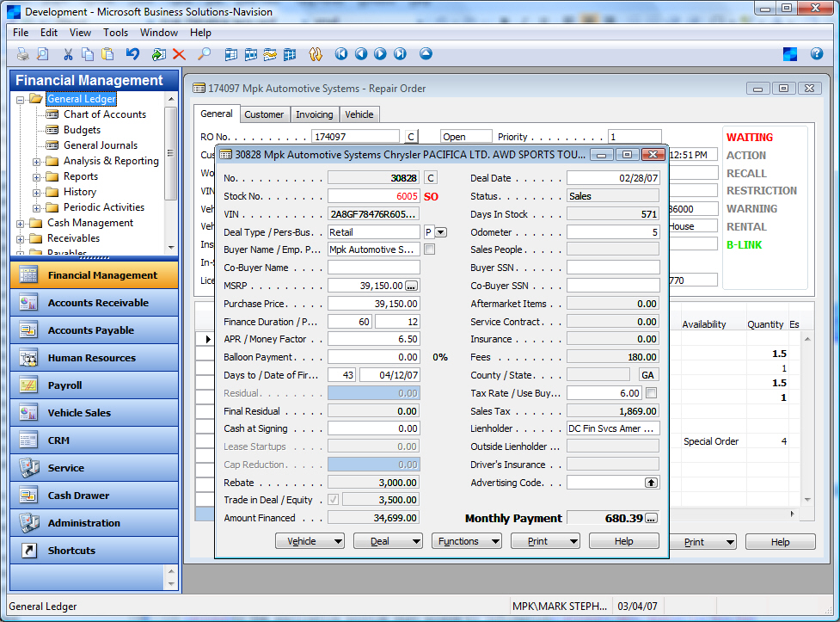Go to the Last record
This screenshot has height=622, width=840.
pos(400,53)
